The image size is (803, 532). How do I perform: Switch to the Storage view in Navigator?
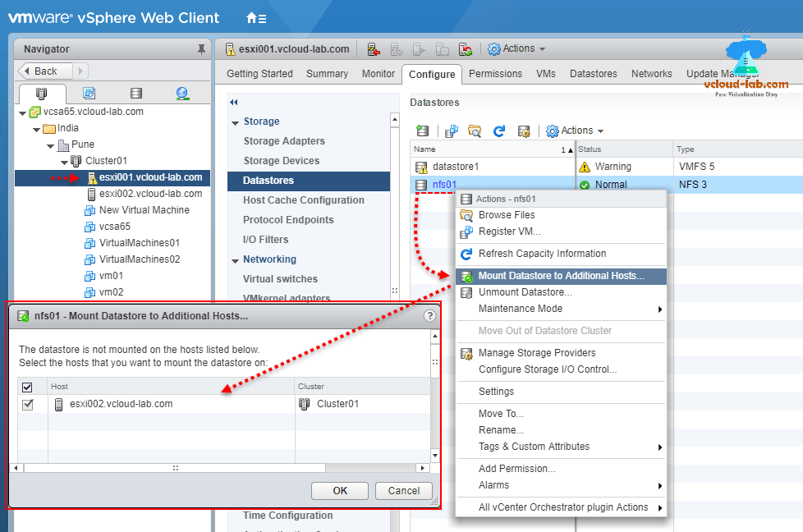click(136, 93)
